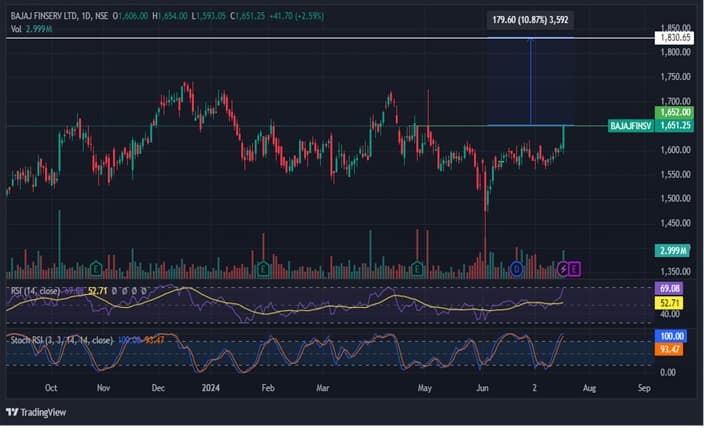The image size is (704, 442).
Task: Click the 1,550.00 price axis level
Action: pos(675,174)
